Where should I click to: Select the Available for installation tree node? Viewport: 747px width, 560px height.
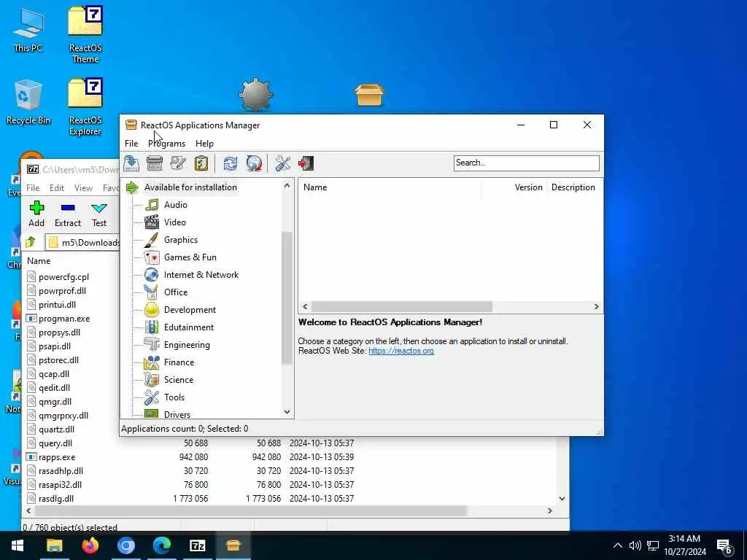[190, 187]
